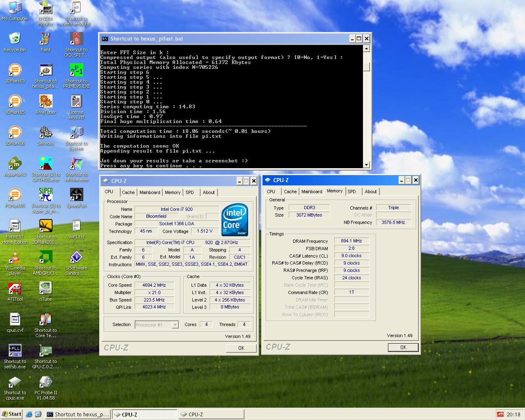Select the AquaMark3 desktop icon
Image resolution: width=525 pixels, height=420 pixels.
15,167
